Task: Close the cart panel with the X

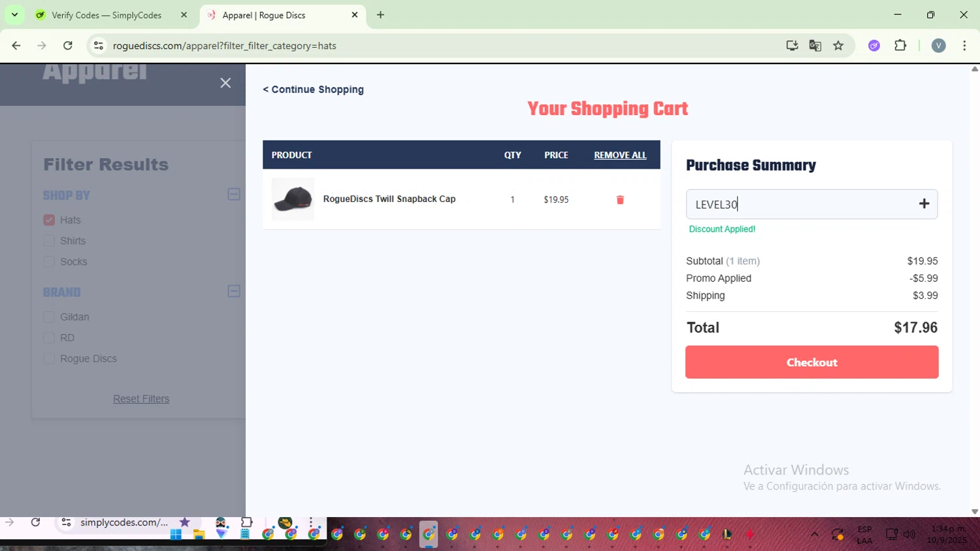Action: 225,83
